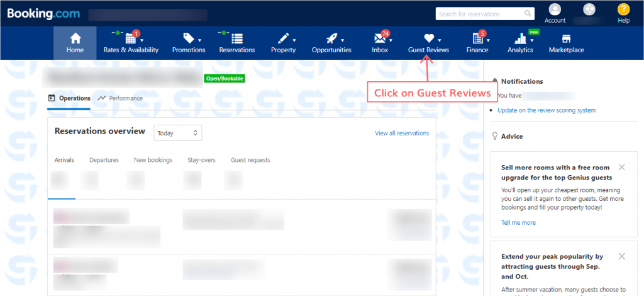Click the Guest Reviews heart icon
Screen dimensions: 644x296
pos(429,38)
